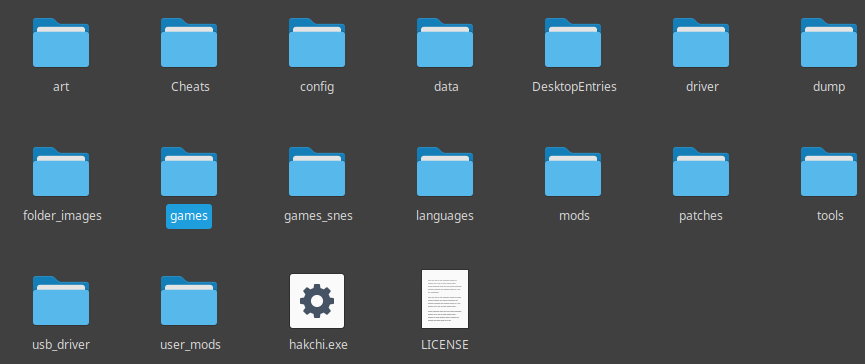
Task: Click the hakchi.exe file name label
Action: tap(318, 345)
